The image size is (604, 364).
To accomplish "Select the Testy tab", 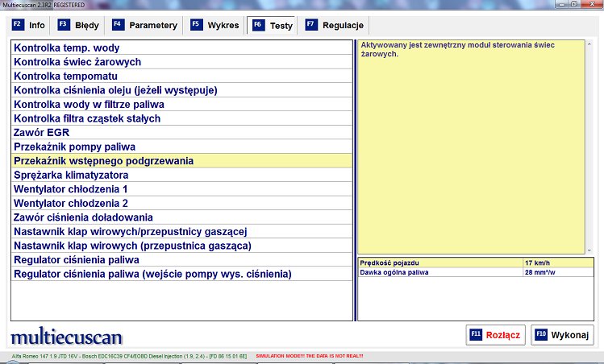I will 273,26.
